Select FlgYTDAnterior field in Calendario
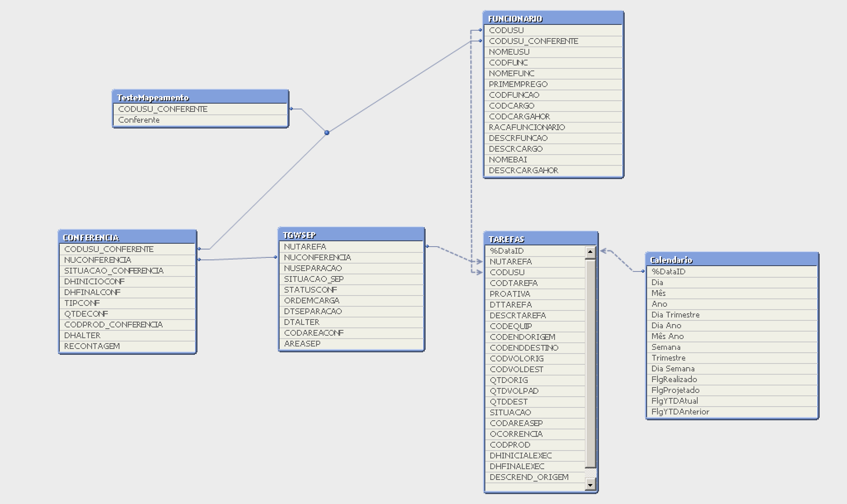Screen dimensions: 847x504 (680, 412)
